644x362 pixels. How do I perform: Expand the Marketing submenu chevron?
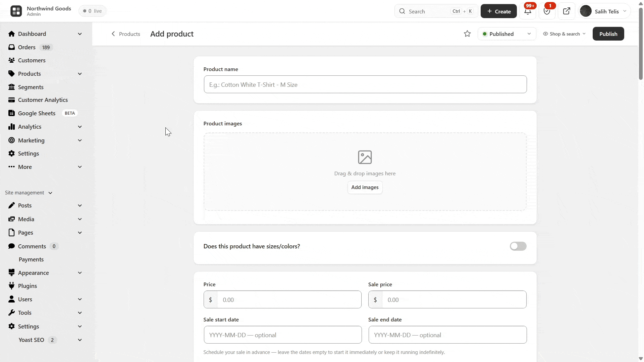[80, 140]
